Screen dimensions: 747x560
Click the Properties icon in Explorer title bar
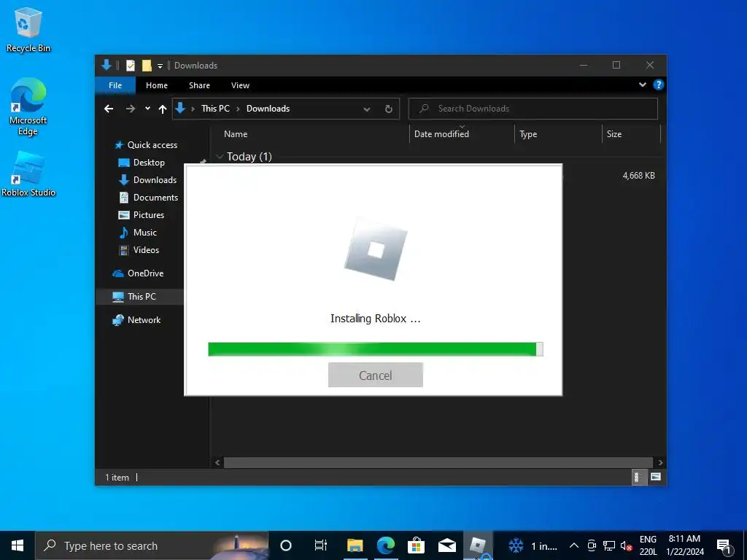[131, 65]
